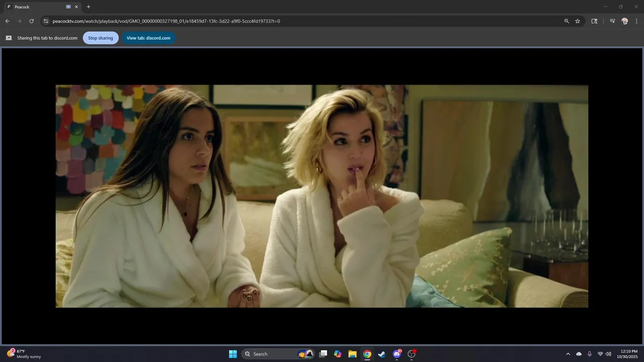Reload the Peacock page
The width and height of the screenshot is (644, 362).
point(31,21)
